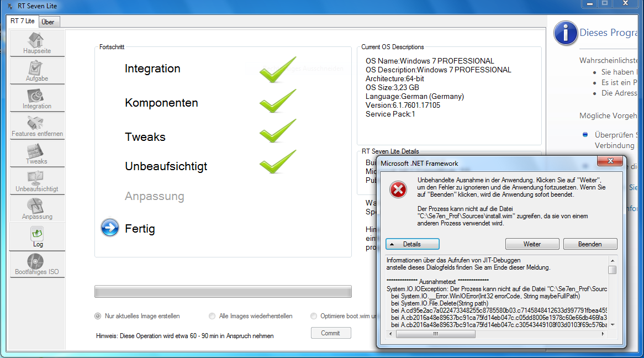Click the RT Seven Lite title bar icon
The width and height of the screenshot is (644, 358).
coord(10,6)
